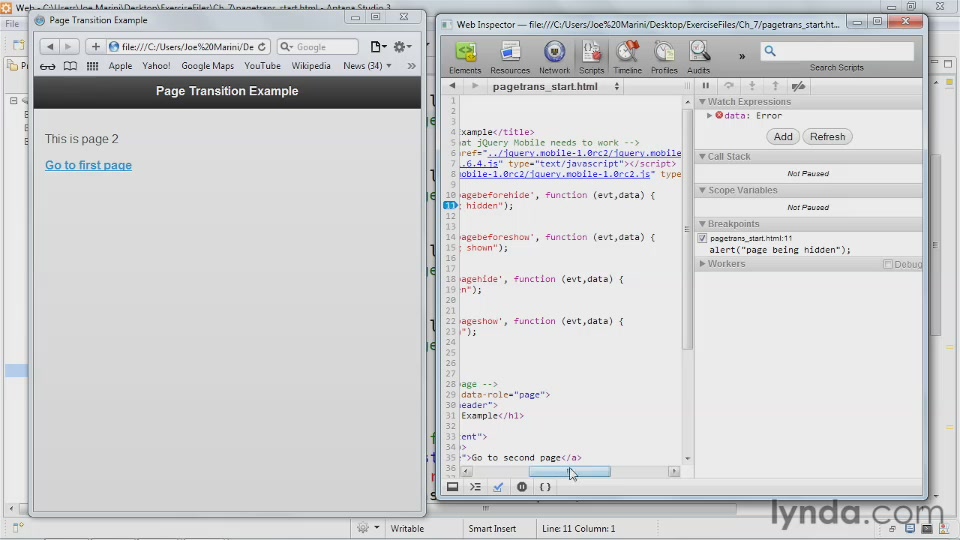Pause script execution
The height and width of the screenshot is (540, 960).
pos(705,86)
